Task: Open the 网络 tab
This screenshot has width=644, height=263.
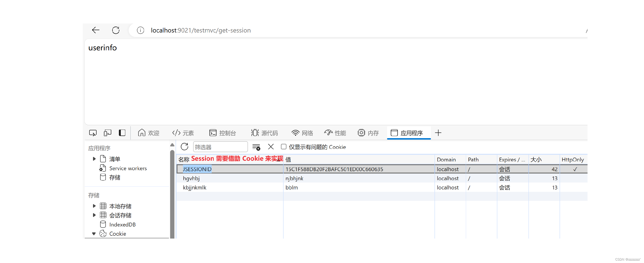Action: 302,133
